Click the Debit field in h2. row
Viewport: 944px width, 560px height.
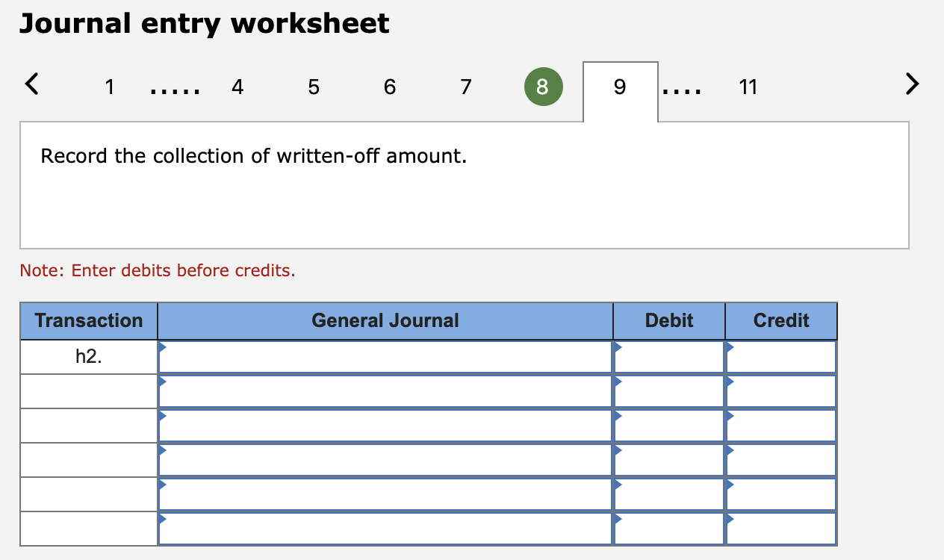point(669,357)
